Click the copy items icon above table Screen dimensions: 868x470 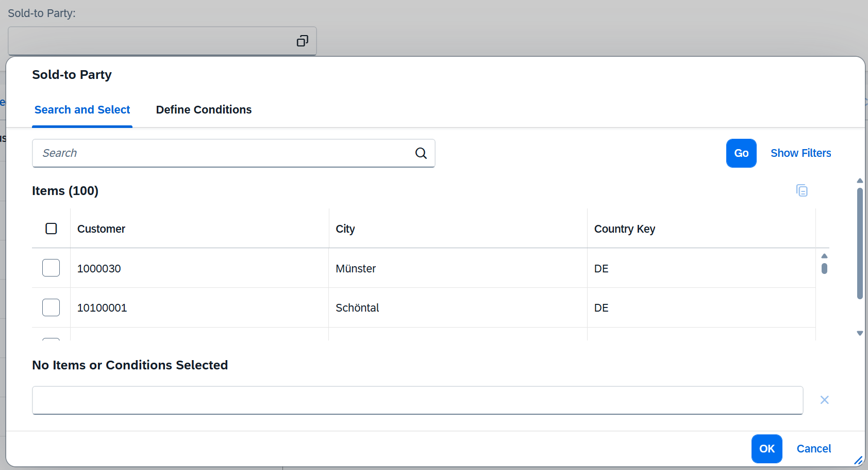coord(802,190)
